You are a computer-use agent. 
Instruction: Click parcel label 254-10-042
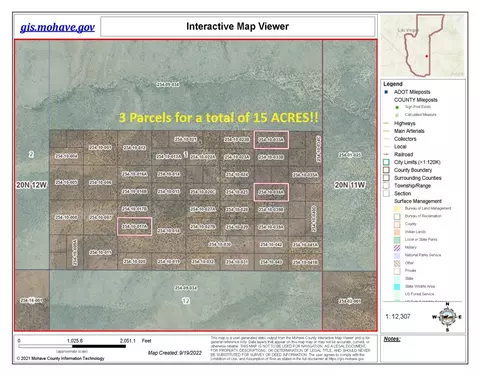[271, 244]
